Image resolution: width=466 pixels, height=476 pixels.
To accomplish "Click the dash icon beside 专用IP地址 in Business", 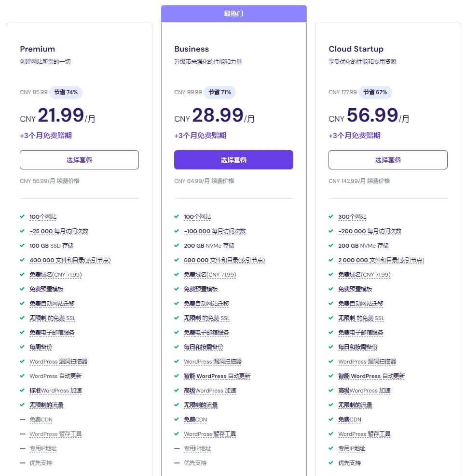I will pyautogui.click(x=177, y=448).
